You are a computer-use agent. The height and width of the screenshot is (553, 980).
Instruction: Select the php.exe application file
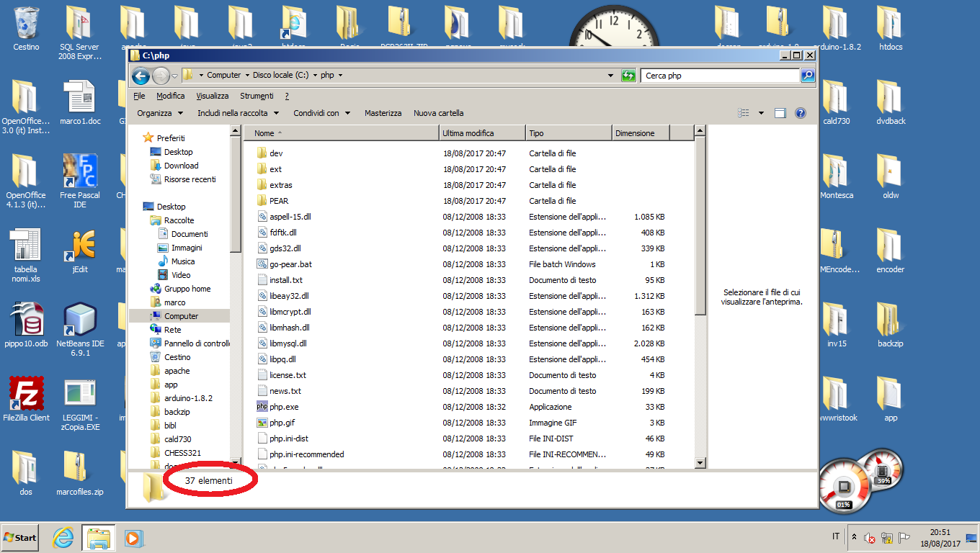[283, 407]
